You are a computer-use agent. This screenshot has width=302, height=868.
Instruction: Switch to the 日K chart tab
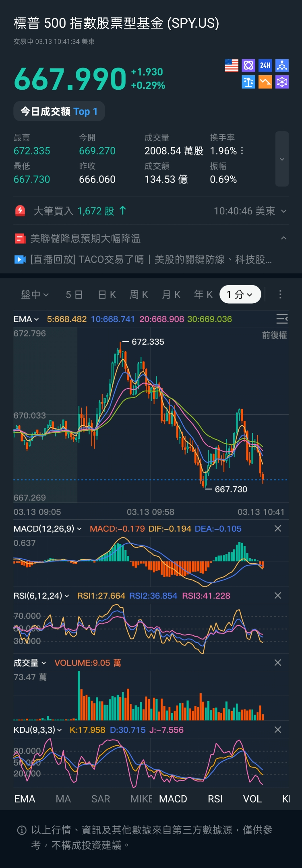tap(107, 294)
